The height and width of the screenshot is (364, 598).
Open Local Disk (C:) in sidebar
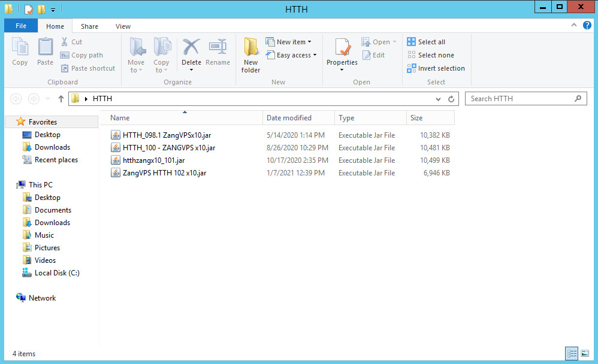(x=57, y=273)
